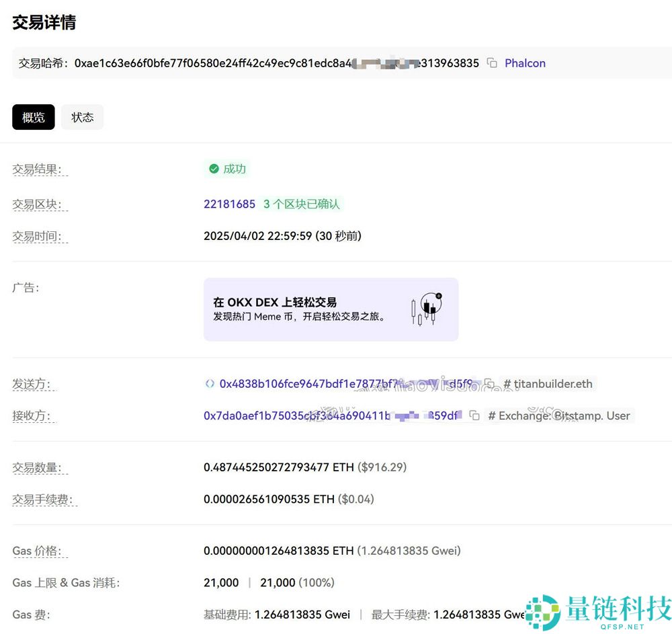
Task: Click the Gas 费 label
Action: [32, 615]
